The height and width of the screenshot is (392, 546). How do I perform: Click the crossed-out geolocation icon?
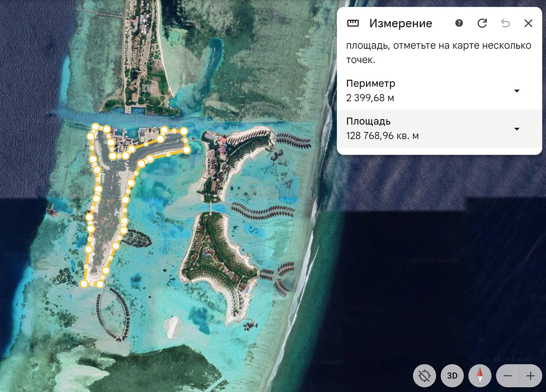pyautogui.click(x=425, y=376)
